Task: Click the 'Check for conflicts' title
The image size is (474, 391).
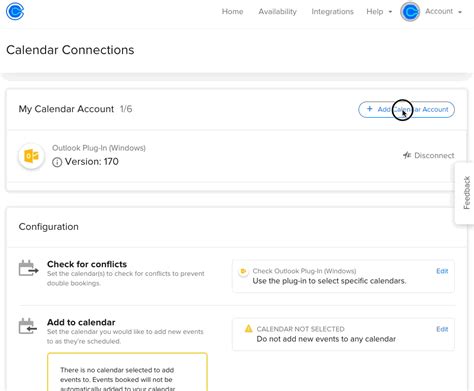Action: 87,264
